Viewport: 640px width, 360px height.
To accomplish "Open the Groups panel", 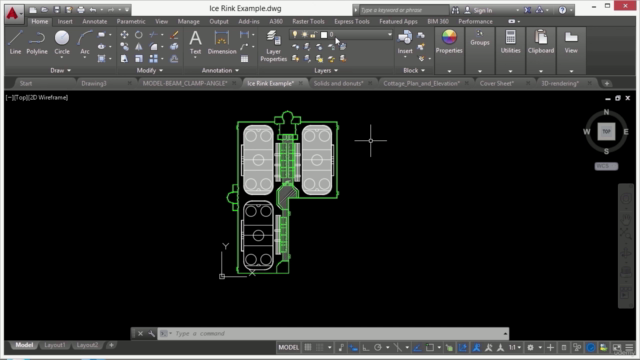I will click(480, 38).
